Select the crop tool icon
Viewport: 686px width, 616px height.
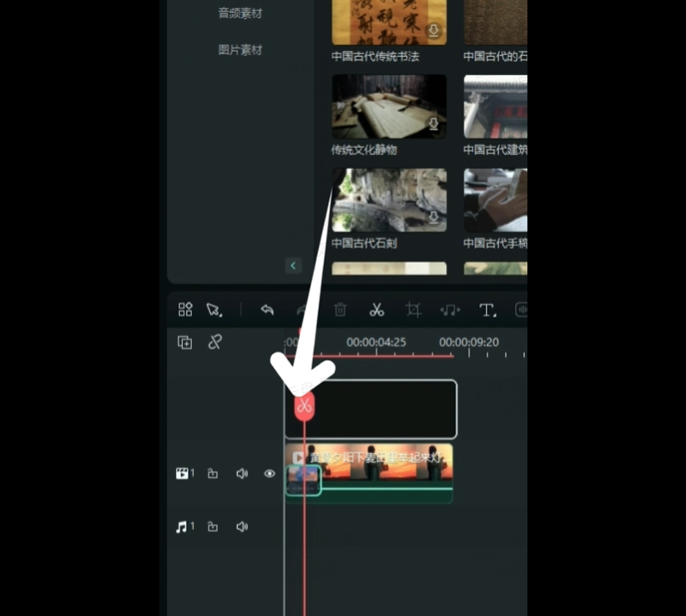point(414,310)
